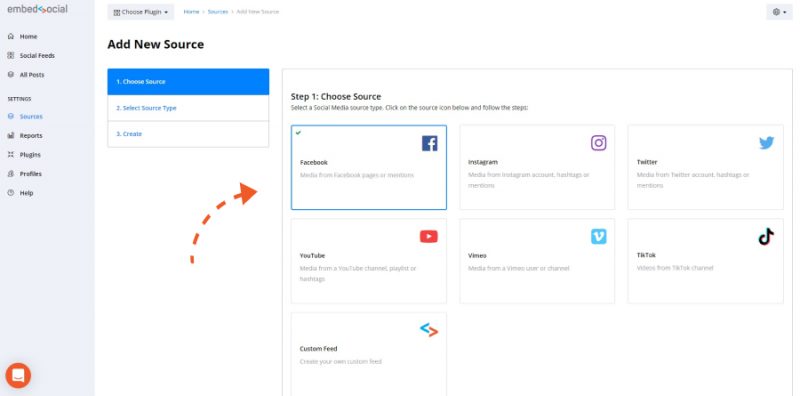Viewport: 800px width, 396px height.
Task: Click the Plugins sidebar icon
Action: click(11, 155)
